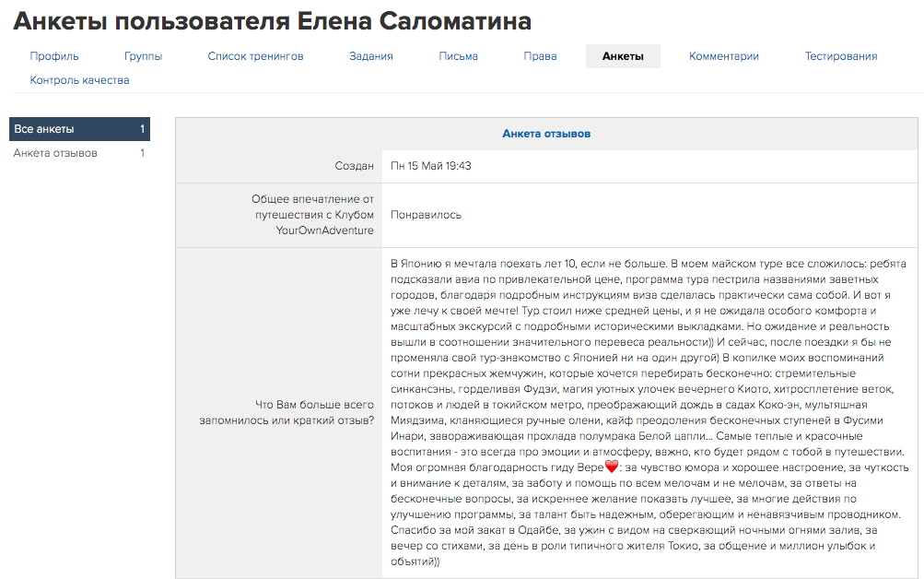
Task: Open the Анкета отзывов form header link
Action: click(546, 134)
